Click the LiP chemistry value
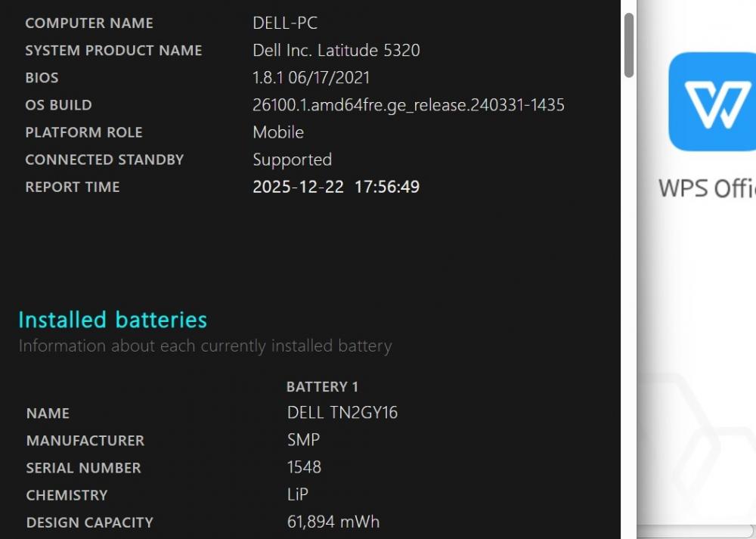756x539 pixels. coord(298,494)
